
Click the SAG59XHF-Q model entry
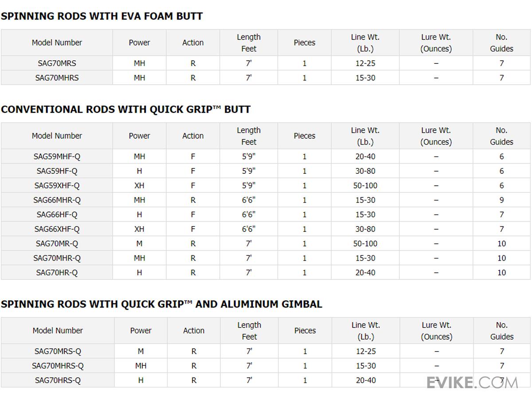pos(57,185)
